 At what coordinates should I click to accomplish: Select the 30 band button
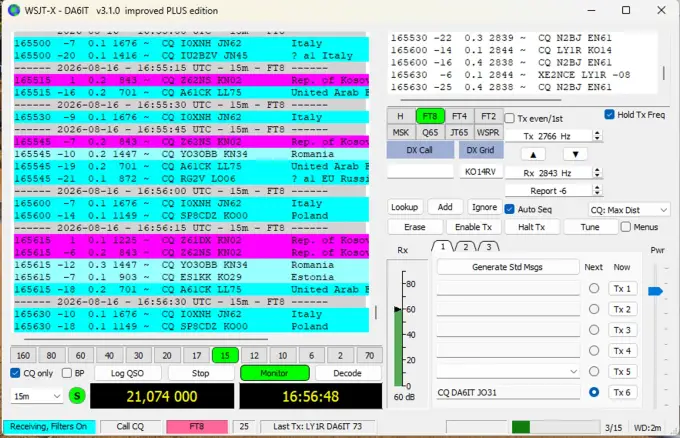pyautogui.click(x=138, y=356)
